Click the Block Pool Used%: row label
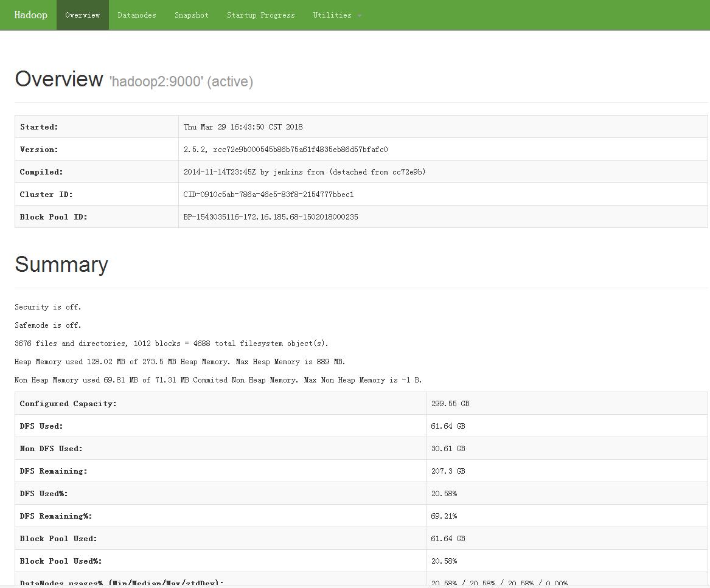Screen dimensions: 710x588 [61, 561]
